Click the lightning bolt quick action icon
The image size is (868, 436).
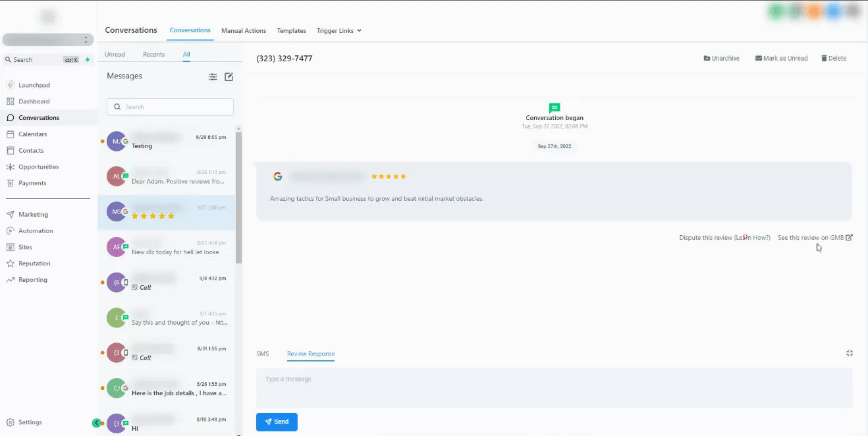[88, 60]
